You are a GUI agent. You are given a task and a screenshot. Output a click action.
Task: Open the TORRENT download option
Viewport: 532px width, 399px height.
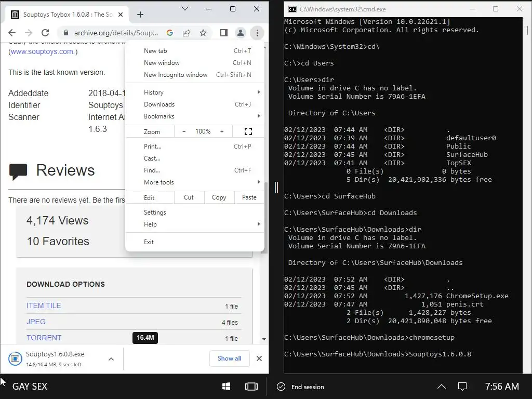pyautogui.click(x=44, y=338)
